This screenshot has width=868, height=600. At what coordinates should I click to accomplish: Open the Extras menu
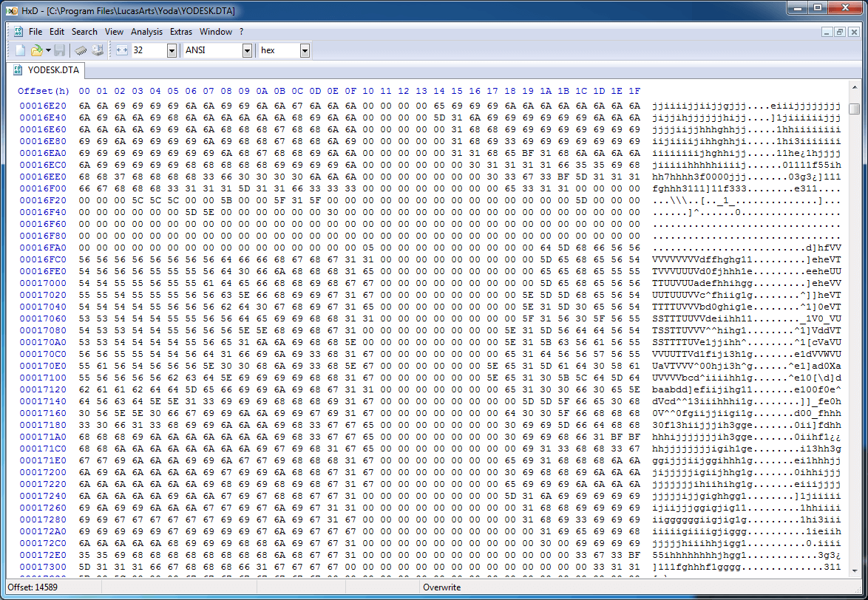click(181, 32)
